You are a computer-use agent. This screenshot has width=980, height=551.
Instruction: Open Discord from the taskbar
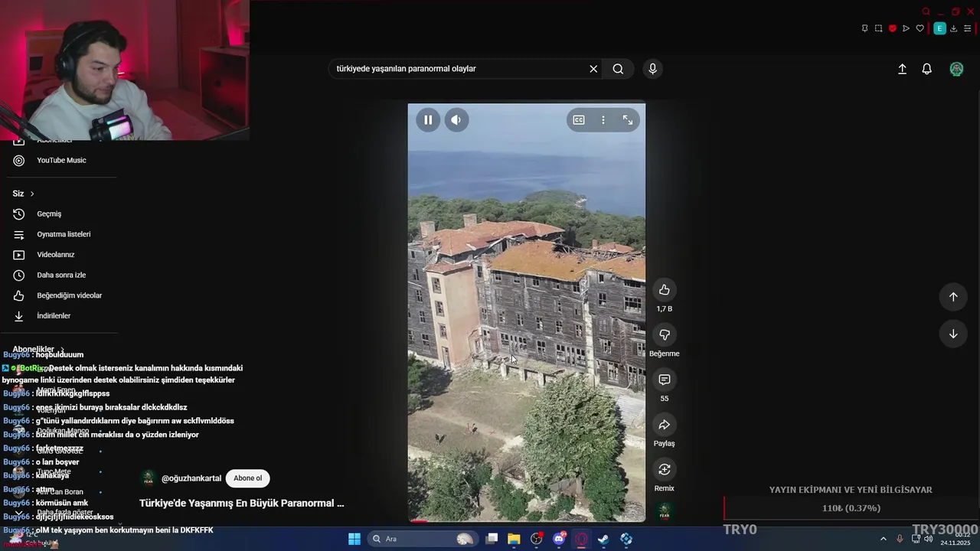click(x=559, y=539)
